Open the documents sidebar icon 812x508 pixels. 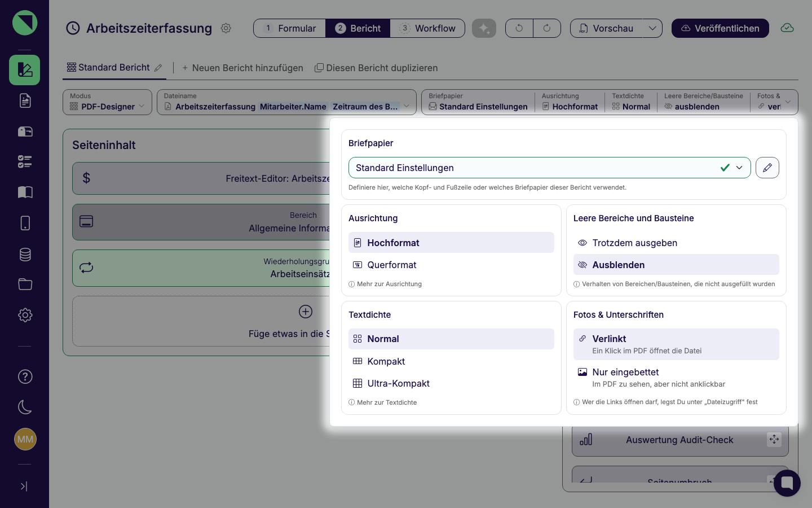tap(25, 100)
